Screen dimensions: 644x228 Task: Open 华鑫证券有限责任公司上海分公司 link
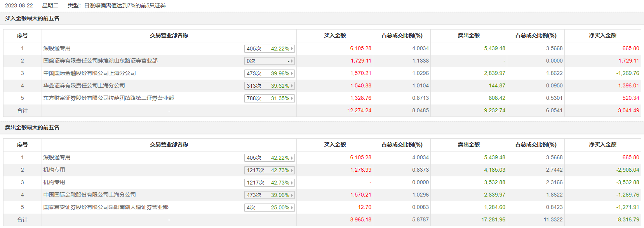click(x=84, y=86)
